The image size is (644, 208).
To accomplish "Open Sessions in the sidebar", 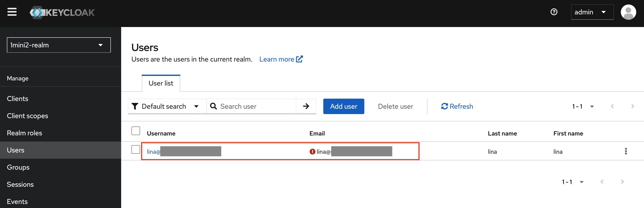I will [61, 185].
